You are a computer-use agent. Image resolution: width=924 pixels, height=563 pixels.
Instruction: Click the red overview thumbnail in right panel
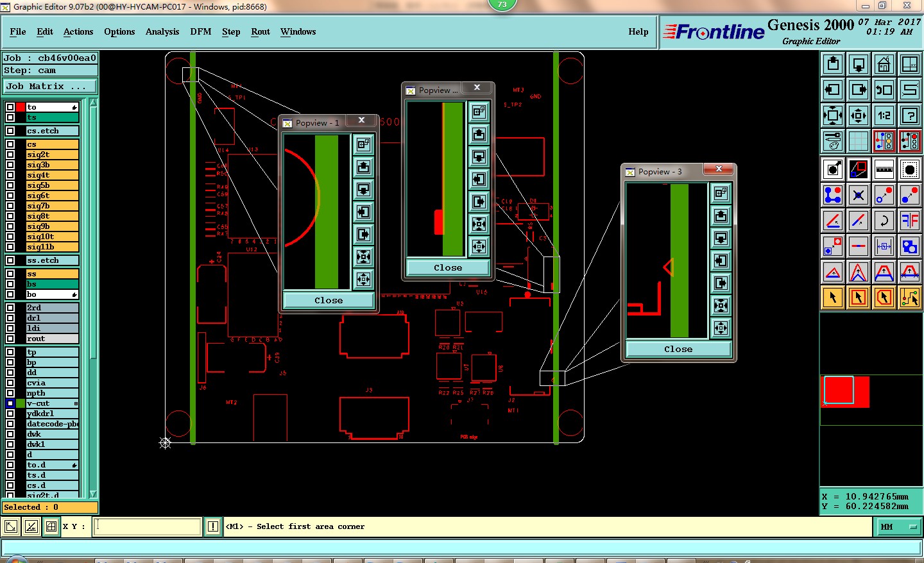pos(846,391)
